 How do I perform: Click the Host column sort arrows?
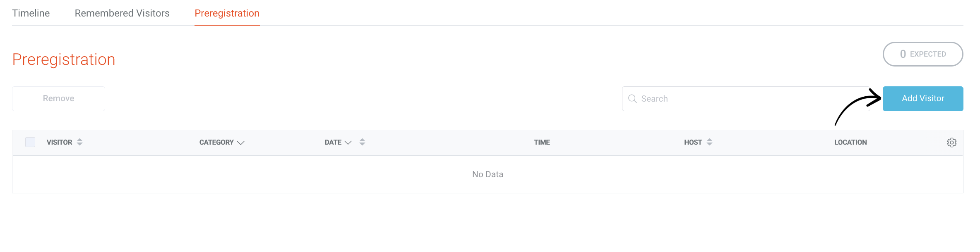(x=709, y=142)
